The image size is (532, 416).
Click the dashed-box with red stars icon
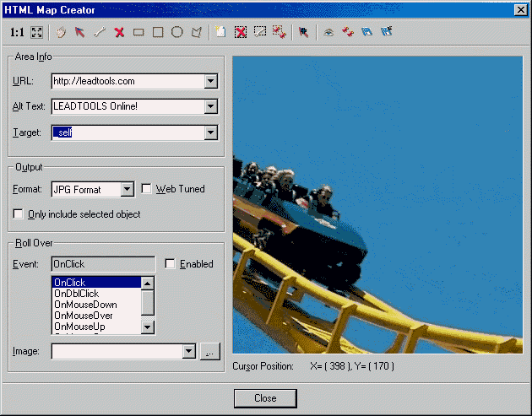pyautogui.click(x=280, y=32)
